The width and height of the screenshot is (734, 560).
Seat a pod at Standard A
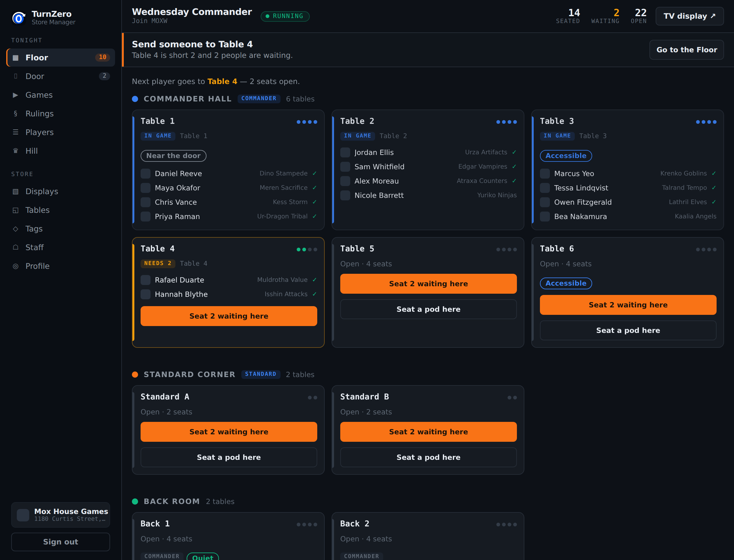(x=229, y=457)
